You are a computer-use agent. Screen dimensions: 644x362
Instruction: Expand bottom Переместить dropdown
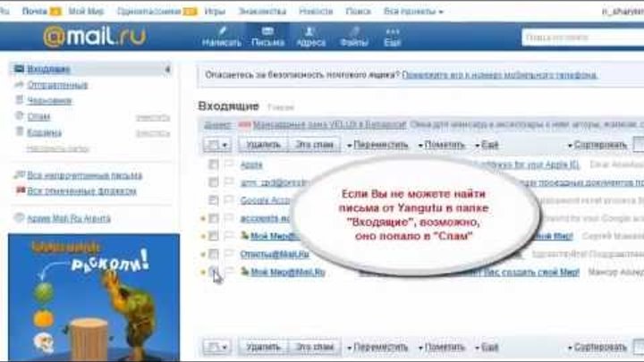coord(377,347)
